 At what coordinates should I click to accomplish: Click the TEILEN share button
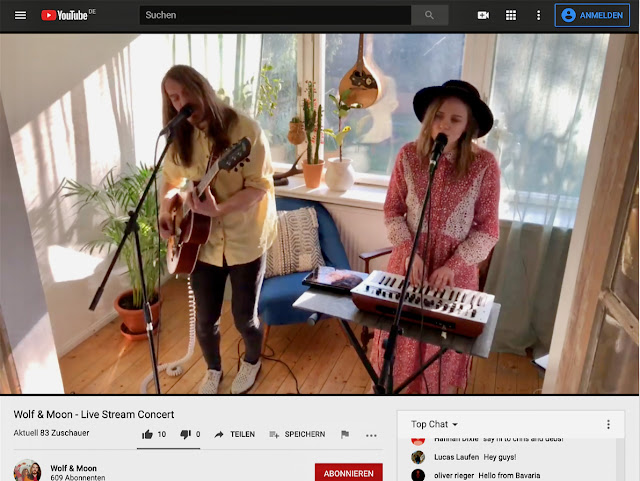point(235,434)
